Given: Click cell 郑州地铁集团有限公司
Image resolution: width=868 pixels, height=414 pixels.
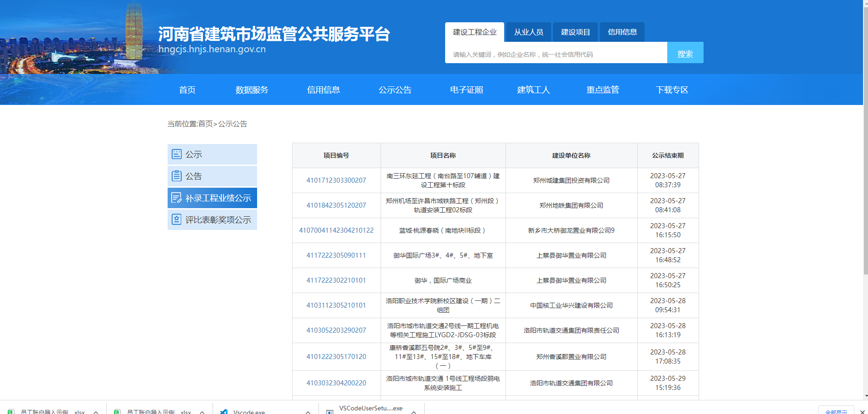Looking at the screenshot, I should coord(571,205).
